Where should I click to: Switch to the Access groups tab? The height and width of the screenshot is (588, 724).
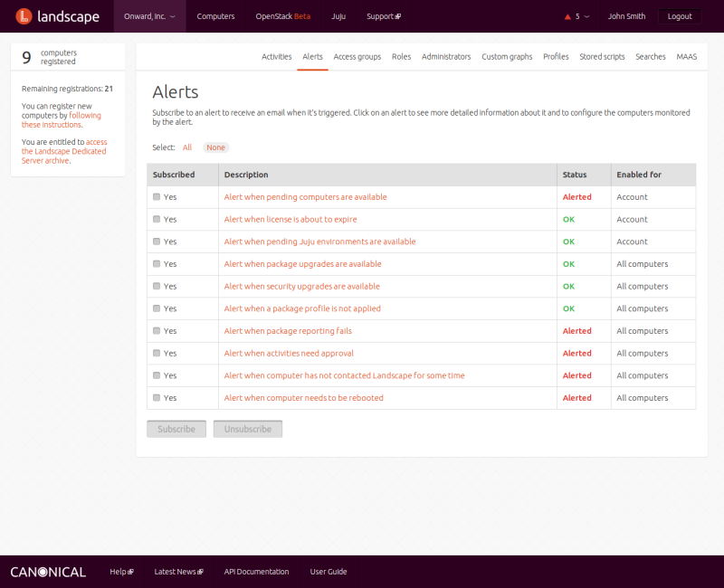pos(357,57)
